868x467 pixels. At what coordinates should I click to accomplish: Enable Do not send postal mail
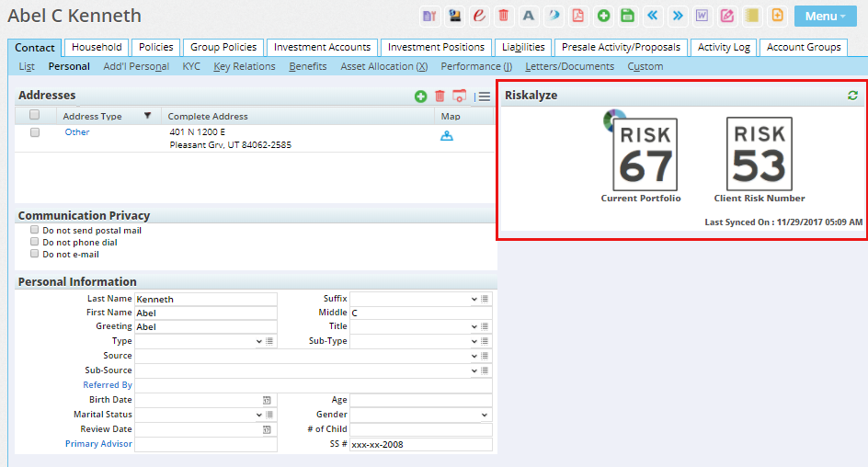point(34,230)
